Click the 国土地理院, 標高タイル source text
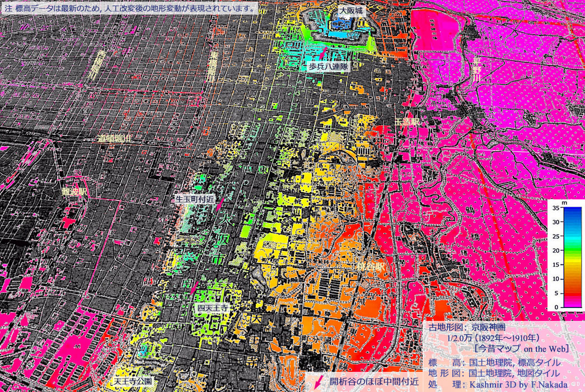This screenshot has width=585, height=392. pyautogui.click(x=514, y=362)
